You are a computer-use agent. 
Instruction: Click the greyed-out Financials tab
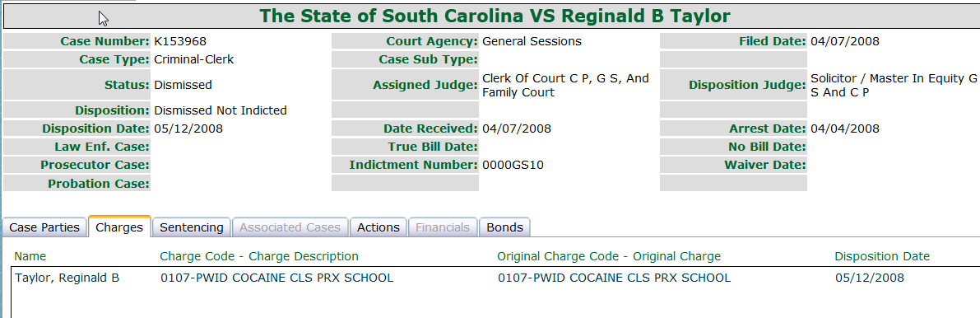click(443, 227)
